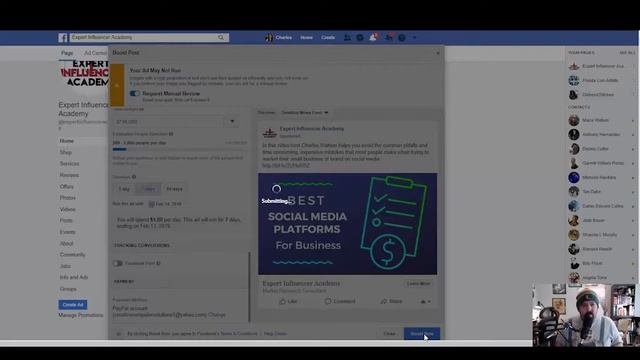This screenshot has width=640, height=360.
Task: Open Shop in the page sidebar
Action: point(66,152)
